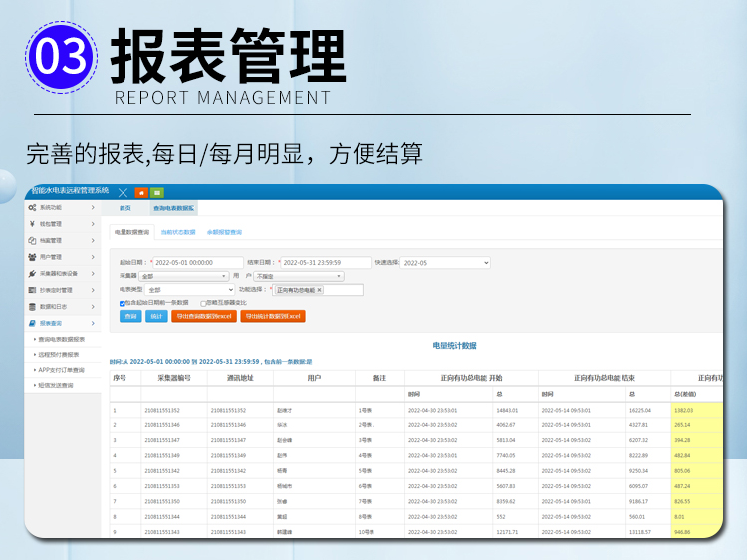
Task: Click the plug icon beside 采集器和表设备
Action: click(x=32, y=274)
